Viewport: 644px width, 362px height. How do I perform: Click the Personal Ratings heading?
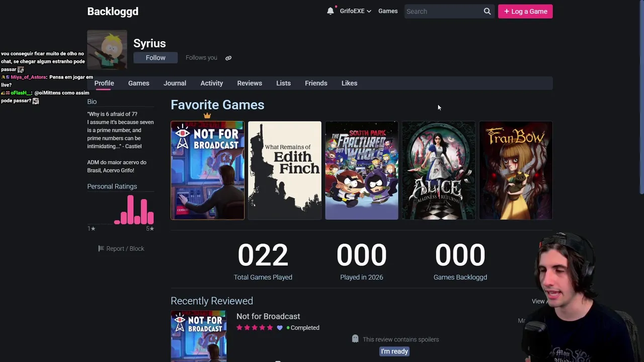point(112,187)
